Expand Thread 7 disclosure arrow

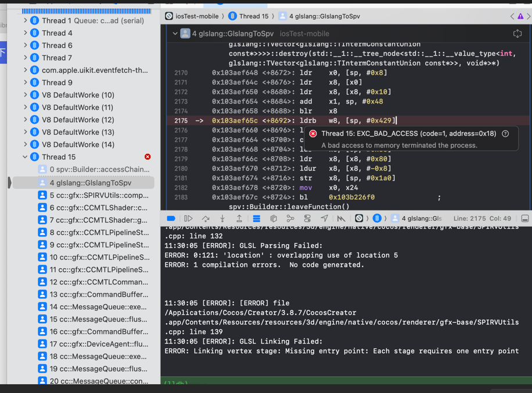click(26, 58)
